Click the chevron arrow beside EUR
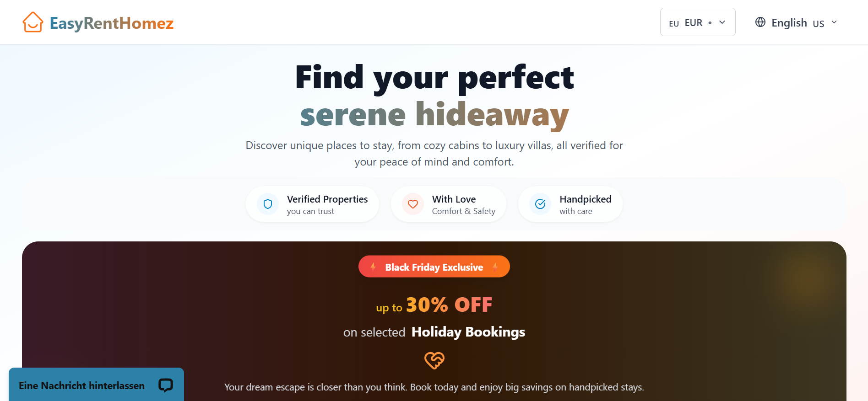This screenshot has height=401, width=868. tap(722, 22)
